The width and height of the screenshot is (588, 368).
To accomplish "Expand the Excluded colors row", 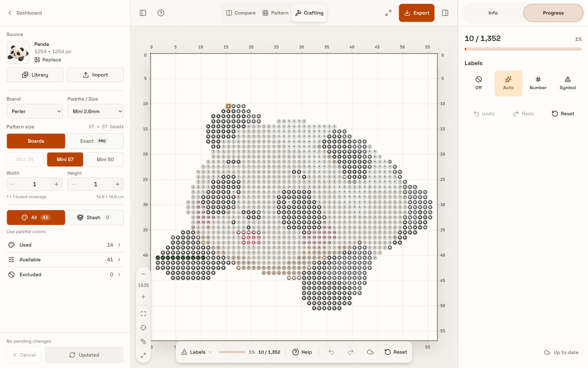I will pyautogui.click(x=65, y=275).
